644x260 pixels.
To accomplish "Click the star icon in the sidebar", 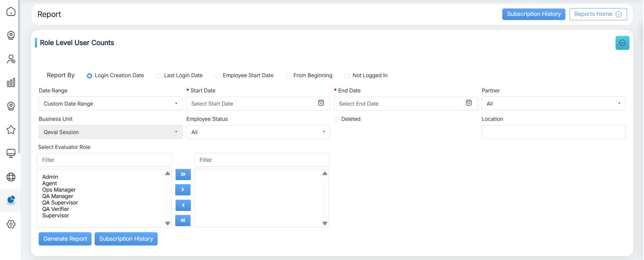I will tap(11, 130).
